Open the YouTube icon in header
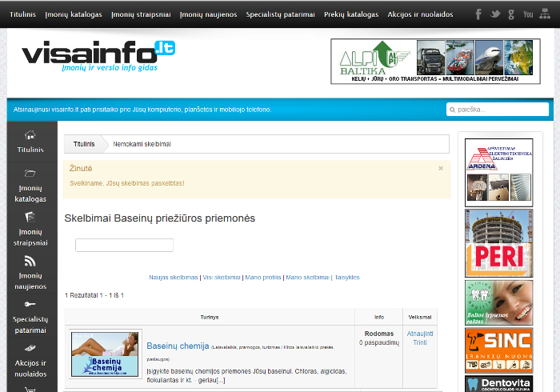 tap(528, 14)
